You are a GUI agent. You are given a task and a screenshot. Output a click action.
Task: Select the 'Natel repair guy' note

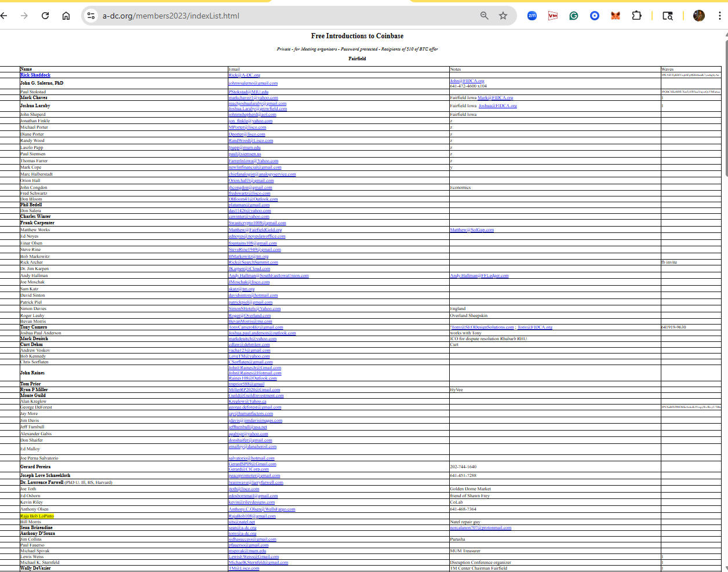[465, 522]
